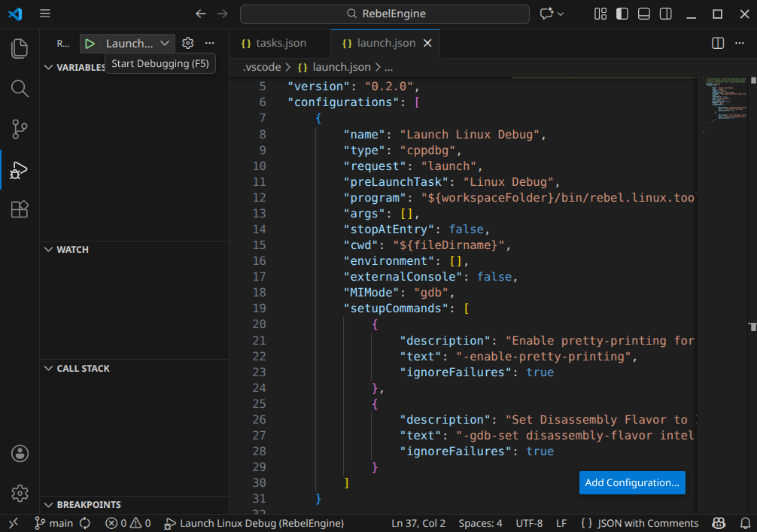Collapse the VARIABLES section
Viewport: 757px width, 532px height.
(x=48, y=68)
